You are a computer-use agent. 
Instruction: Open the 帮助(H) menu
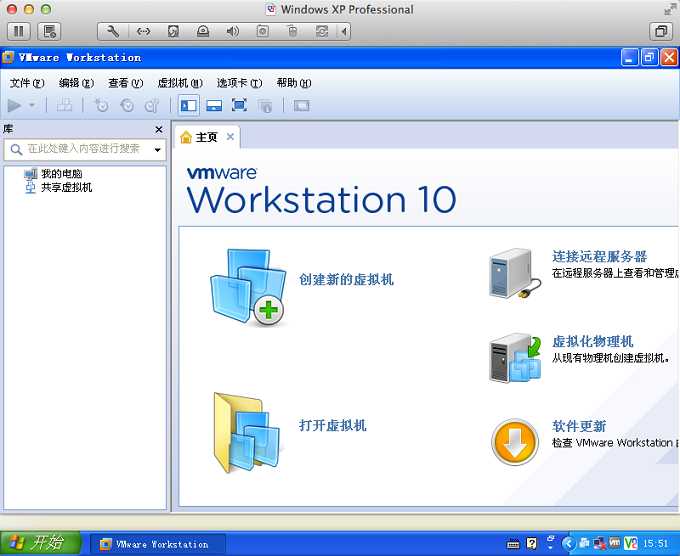pos(294,82)
